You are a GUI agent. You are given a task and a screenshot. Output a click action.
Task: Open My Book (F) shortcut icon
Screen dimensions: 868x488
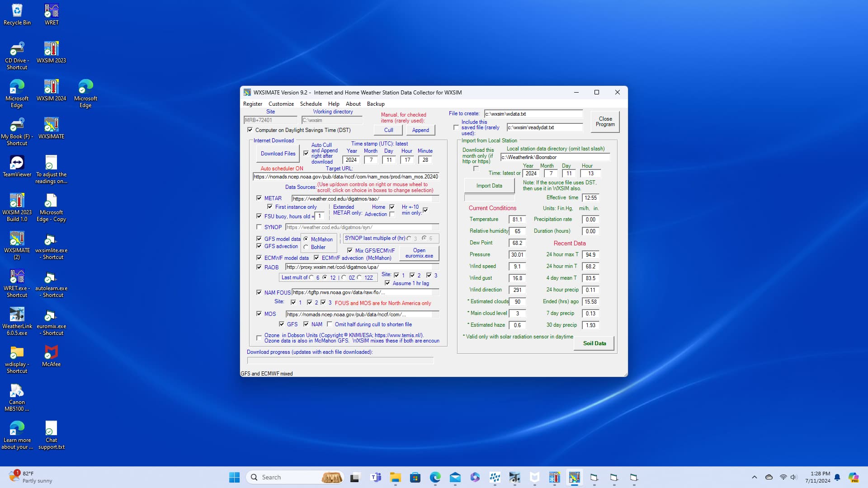coord(17,131)
